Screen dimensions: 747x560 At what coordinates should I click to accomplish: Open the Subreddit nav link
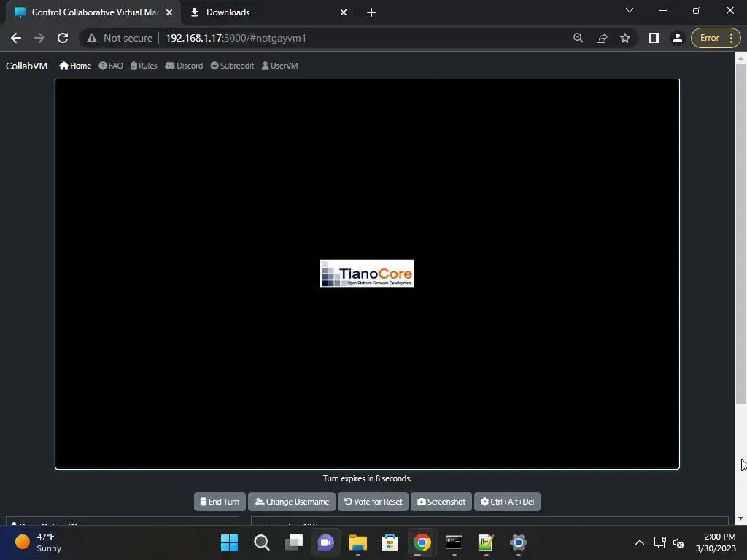[x=232, y=66]
